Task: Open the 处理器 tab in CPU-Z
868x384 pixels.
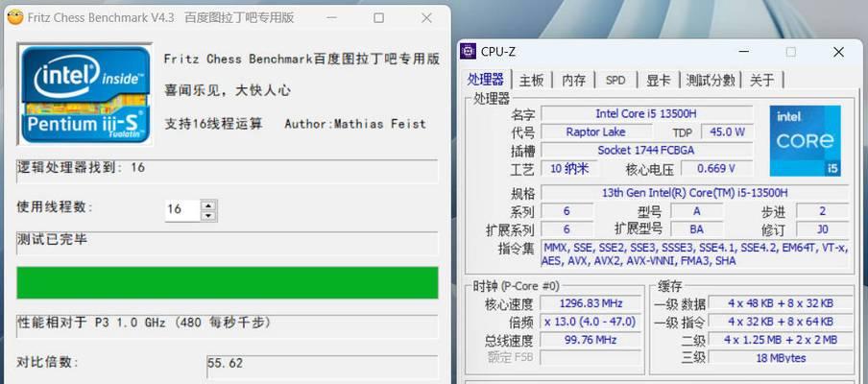Action: pyautogui.click(x=486, y=80)
